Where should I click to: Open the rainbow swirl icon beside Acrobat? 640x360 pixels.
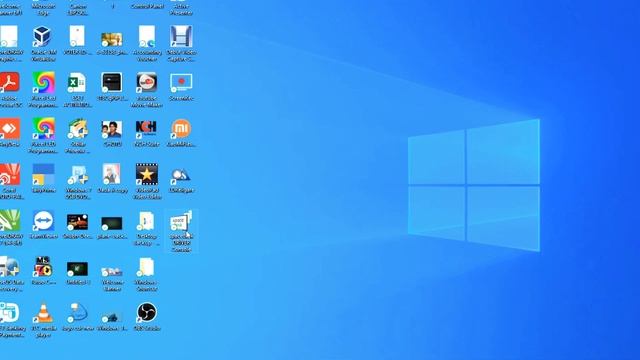click(x=43, y=82)
